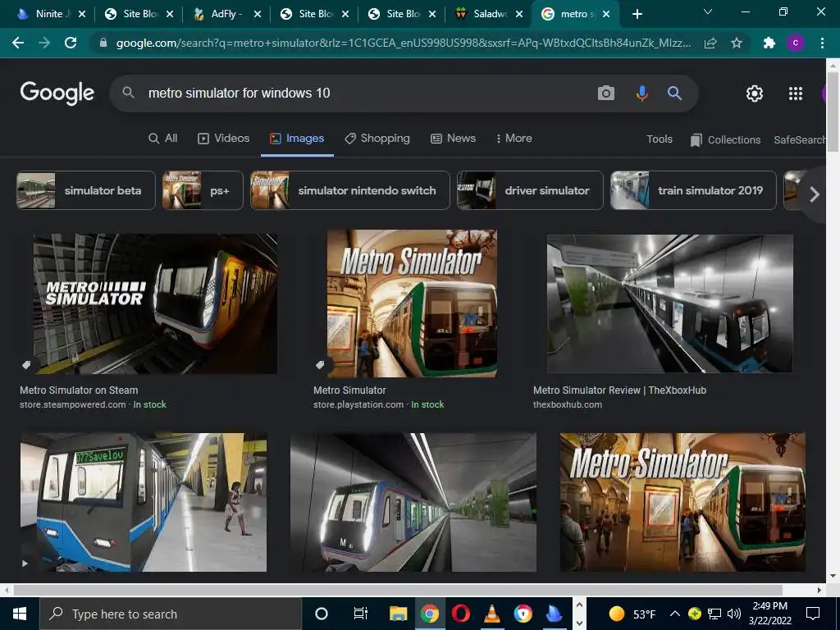Switch to the News results tab

pos(453,138)
